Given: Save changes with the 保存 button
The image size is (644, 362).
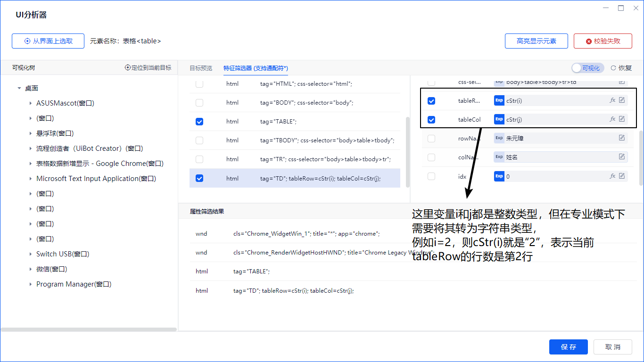Looking at the screenshot, I should pyautogui.click(x=569, y=347).
